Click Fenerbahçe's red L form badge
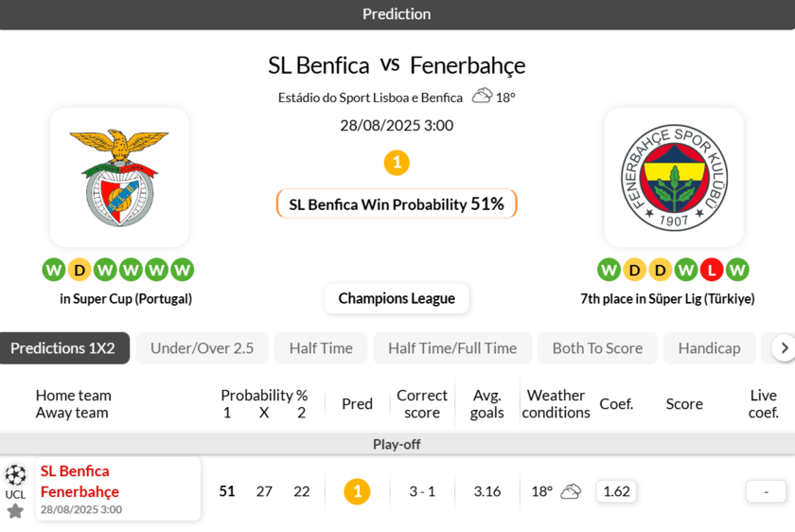 pyautogui.click(x=712, y=270)
